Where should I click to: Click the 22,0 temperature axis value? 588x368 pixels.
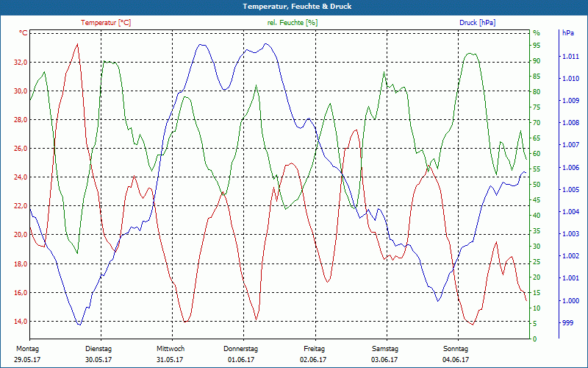tap(21, 206)
